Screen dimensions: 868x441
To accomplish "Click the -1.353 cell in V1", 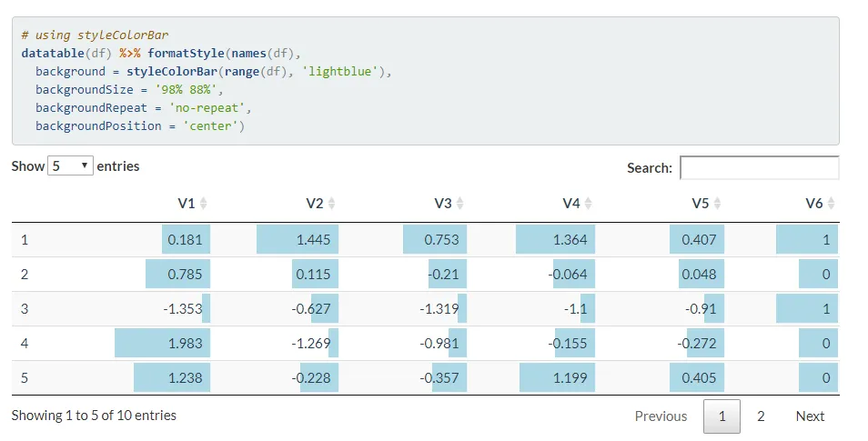I will tap(183, 309).
